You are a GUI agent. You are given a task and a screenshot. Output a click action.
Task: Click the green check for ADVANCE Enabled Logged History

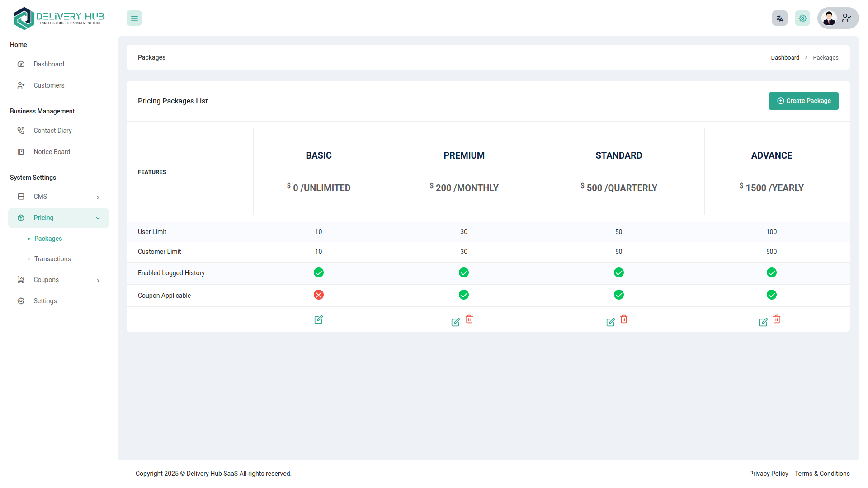(771, 272)
